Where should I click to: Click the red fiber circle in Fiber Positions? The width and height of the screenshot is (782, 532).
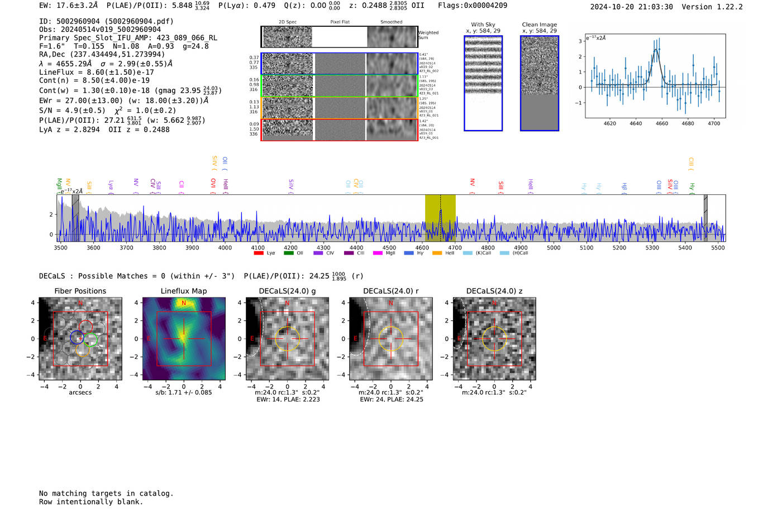(x=86, y=327)
